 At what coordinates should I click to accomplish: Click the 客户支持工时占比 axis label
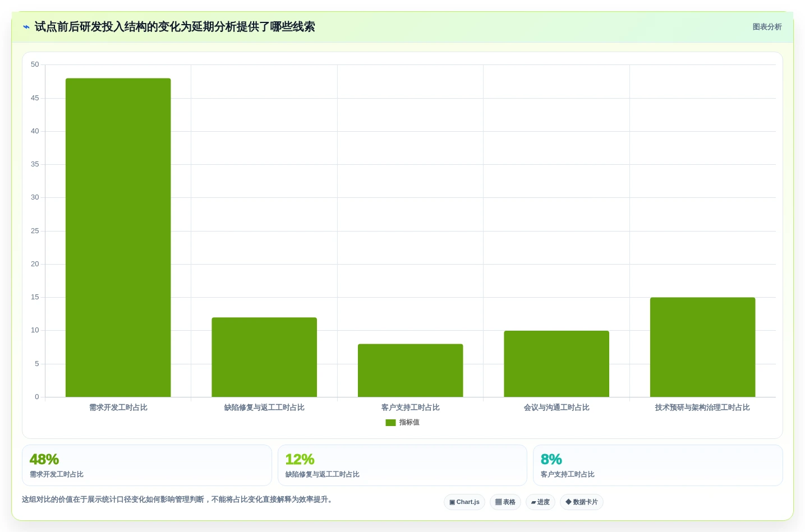(411, 408)
